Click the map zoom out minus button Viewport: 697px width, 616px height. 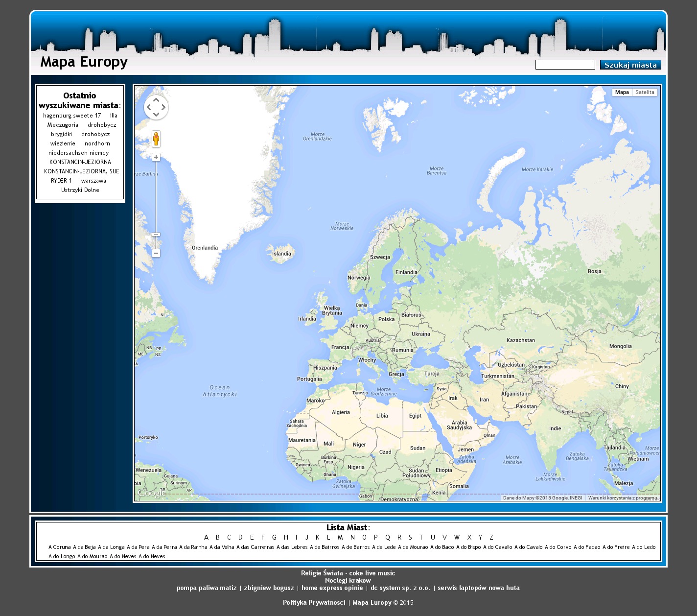click(x=156, y=253)
